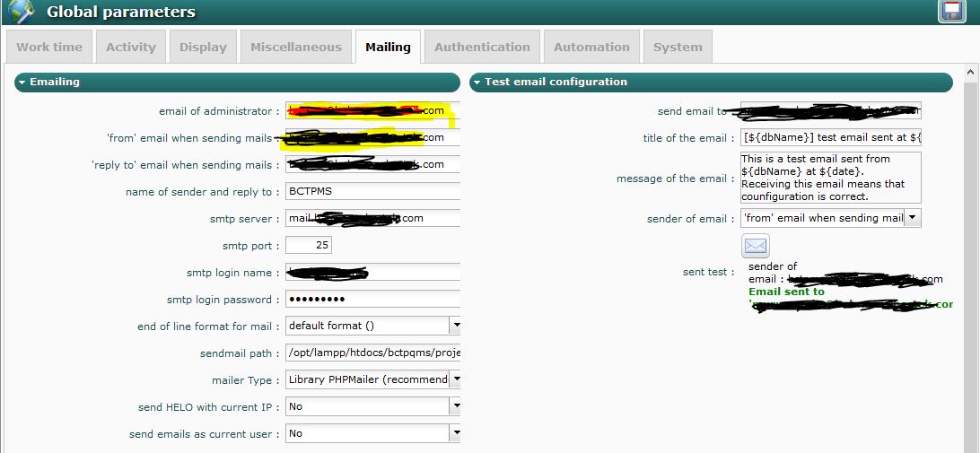Screen dimensions: 980x453
Task: Send test email using envelope icon
Action: coord(755,246)
